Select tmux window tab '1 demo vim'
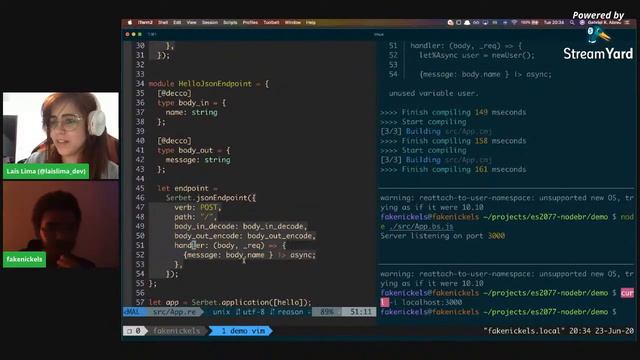The image size is (640, 360). pos(241,331)
